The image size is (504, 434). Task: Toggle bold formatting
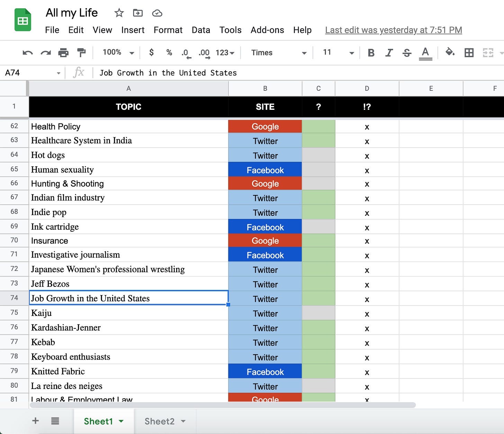(371, 53)
